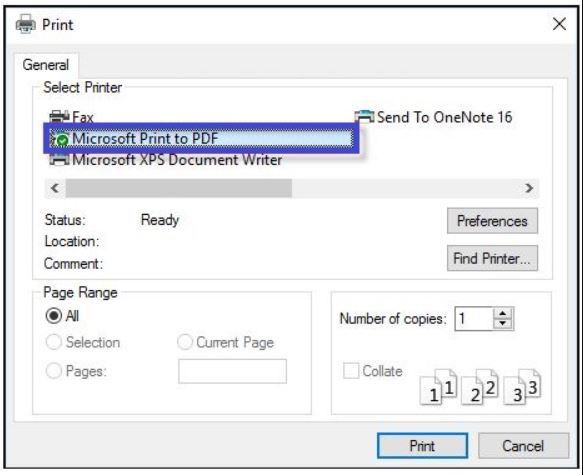
Task: Click the 2-2 collate pages illustration
Action: pos(480,387)
